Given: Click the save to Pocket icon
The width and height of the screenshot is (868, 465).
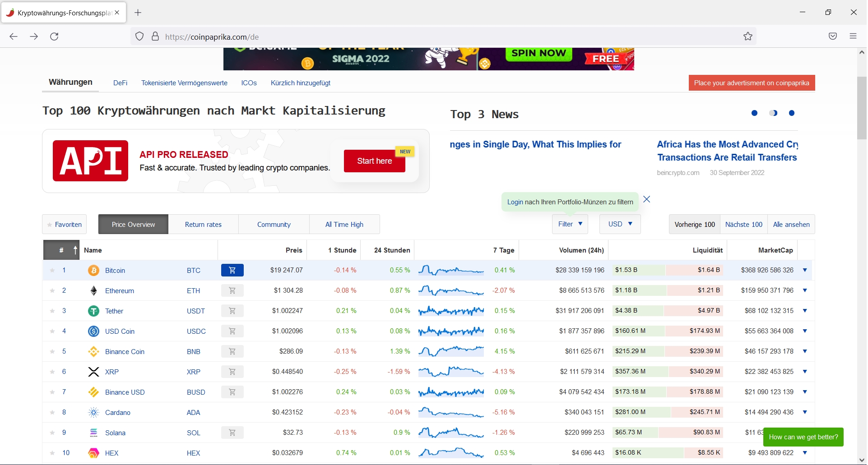Looking at the screenshot, I should (x=833, y=36).
